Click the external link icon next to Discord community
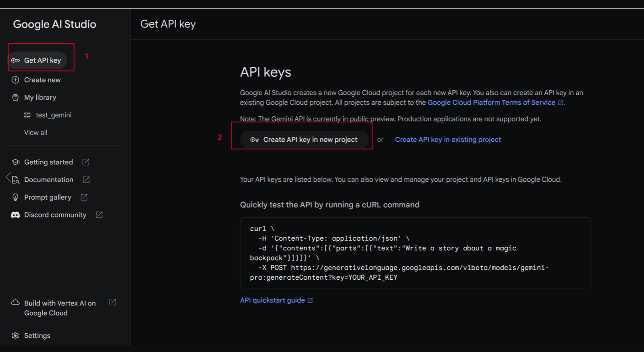Image resolution: width=644 pixels, height=352 pixels. tap(99, 215)
